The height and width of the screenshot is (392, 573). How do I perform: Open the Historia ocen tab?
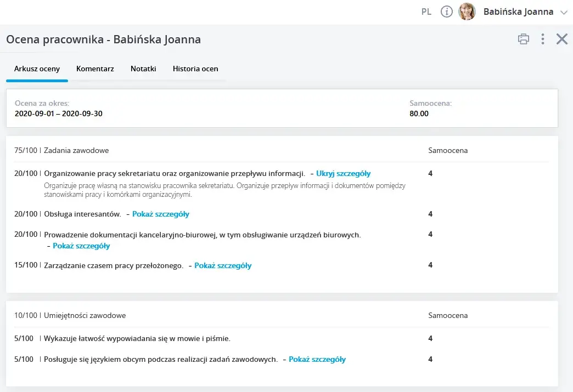point(195,69)
